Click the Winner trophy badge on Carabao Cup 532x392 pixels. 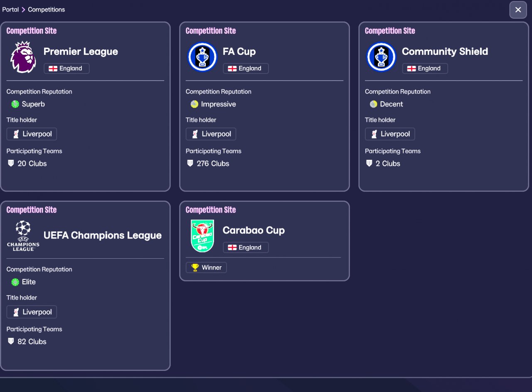[206, 268]
